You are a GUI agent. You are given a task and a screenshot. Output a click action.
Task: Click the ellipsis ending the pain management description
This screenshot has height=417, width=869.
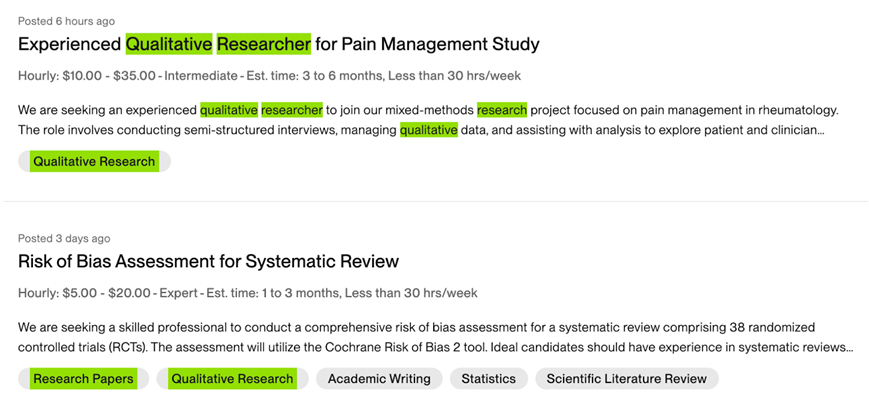pyautogui.click(x=821, y=130)
